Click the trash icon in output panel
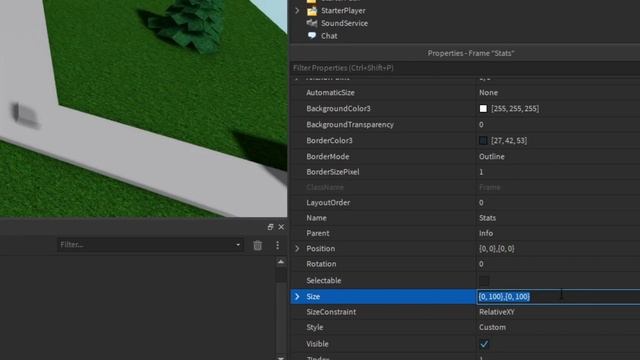This screenshot has width=640, height=360. [x=258, y=245]
